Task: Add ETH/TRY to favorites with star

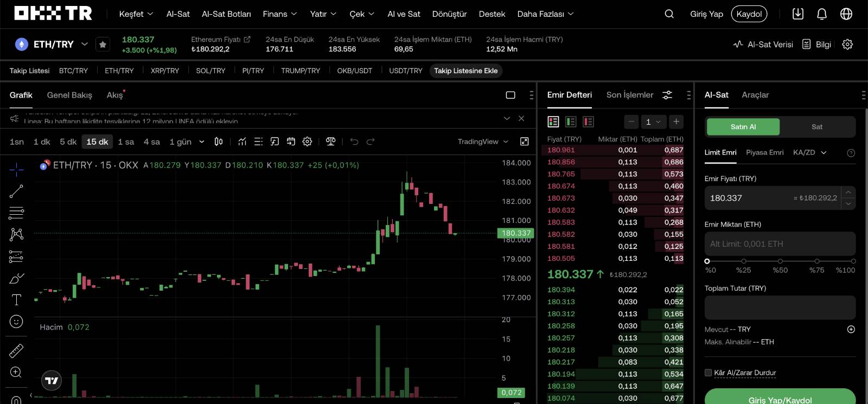Action: tap(103, 44)
